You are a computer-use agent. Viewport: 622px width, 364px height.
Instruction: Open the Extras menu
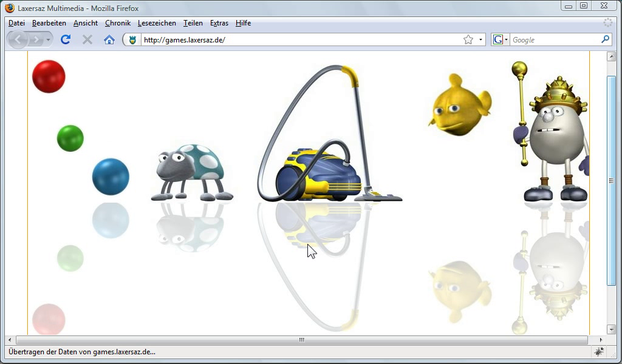click(x=219, y=23)
